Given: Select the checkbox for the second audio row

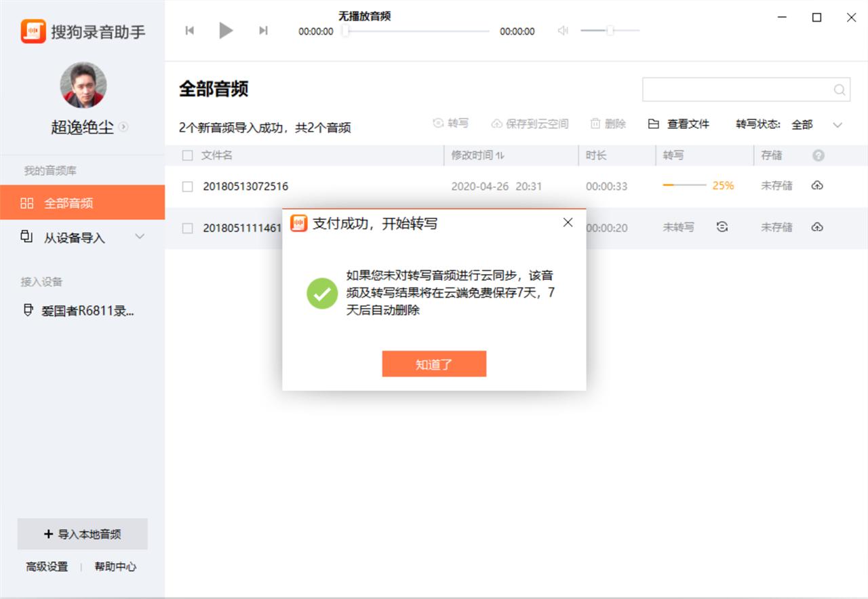Looking at the screenshot, I should coord(187,228).
